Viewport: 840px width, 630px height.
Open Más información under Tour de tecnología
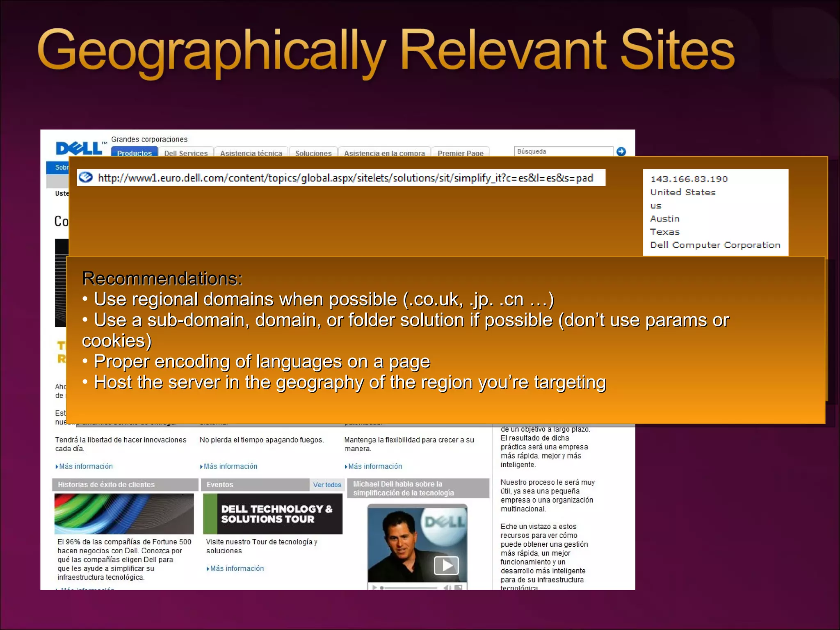click(x=235, y=568)
